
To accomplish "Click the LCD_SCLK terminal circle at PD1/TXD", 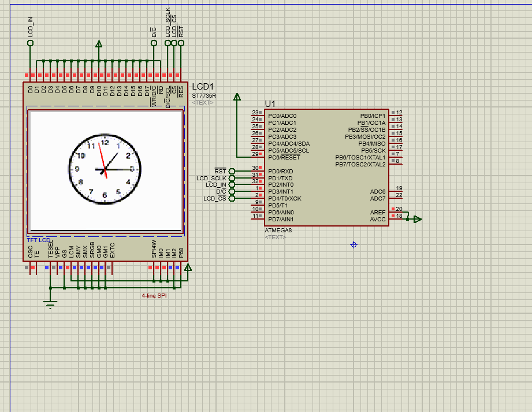I will coord(232,178).
